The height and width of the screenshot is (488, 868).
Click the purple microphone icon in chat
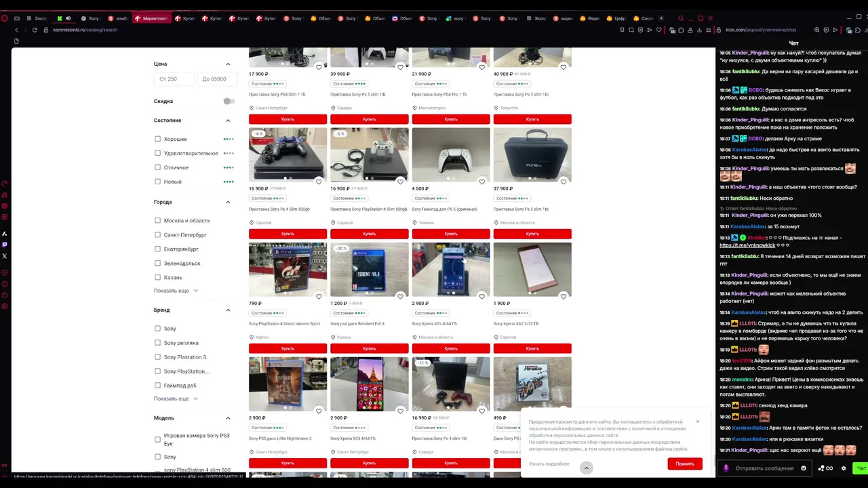coord(726,468)
